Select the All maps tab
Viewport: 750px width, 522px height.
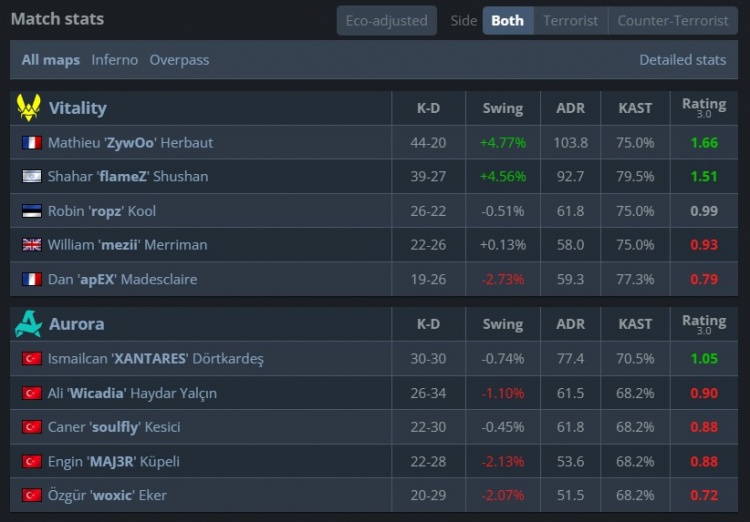tap(51, 60)
